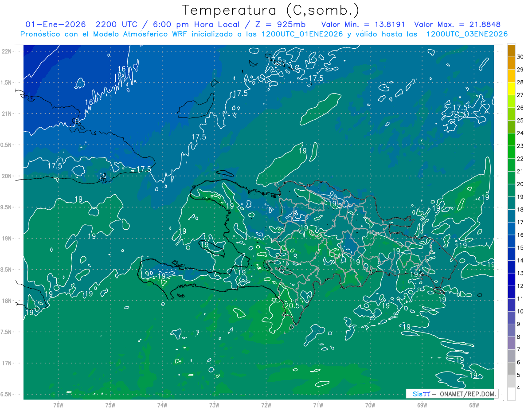Pick the white swatch at the color scale bottom
532x411 pixels.
(x=511, y=394)
